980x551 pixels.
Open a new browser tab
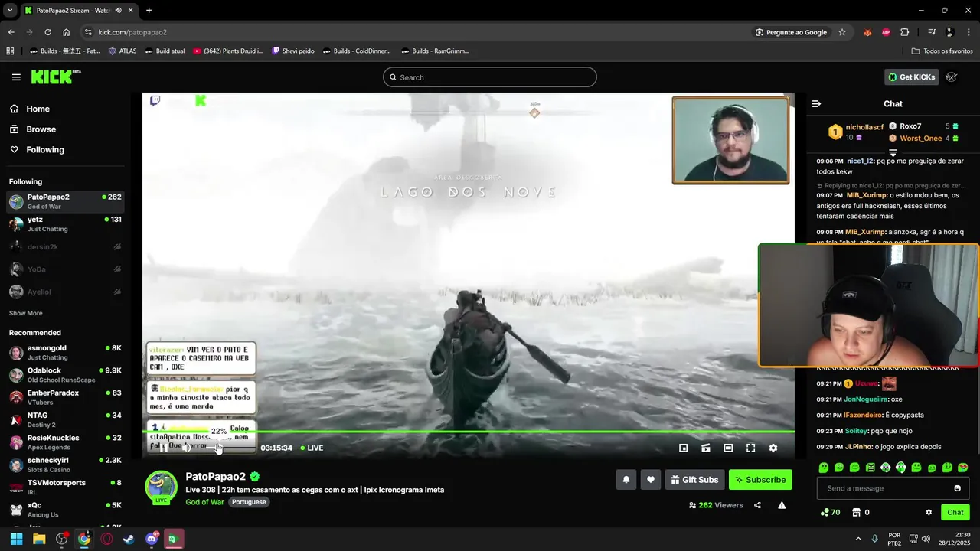pyautogui.click(x=149, y=11)
